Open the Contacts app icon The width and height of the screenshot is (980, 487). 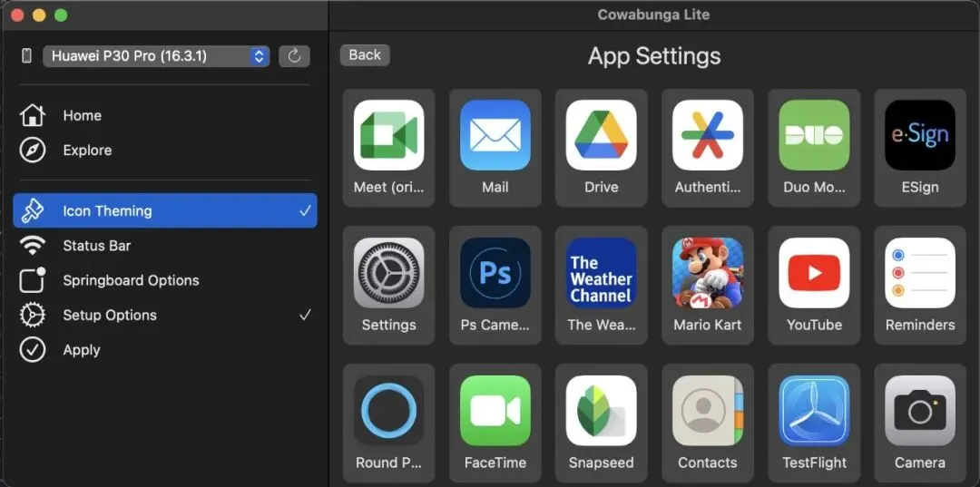708,411
